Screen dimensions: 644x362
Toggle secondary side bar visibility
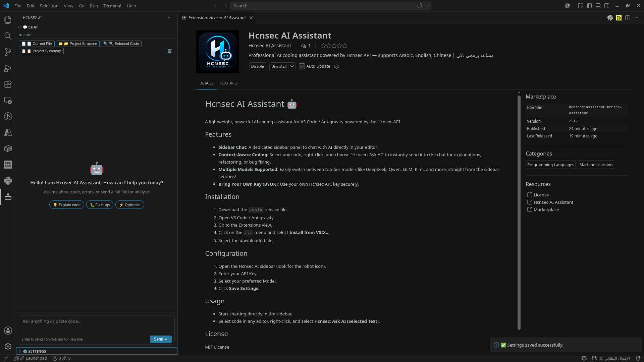(607, 6)
